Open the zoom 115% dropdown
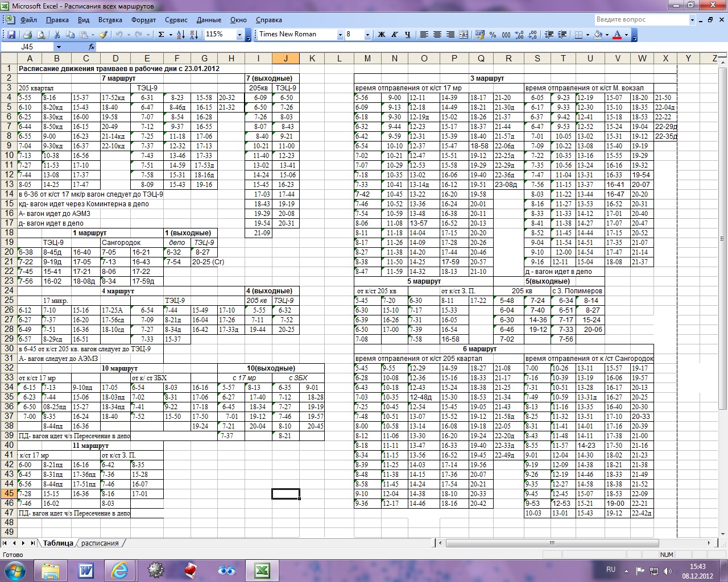The image size is (728, 582). click(x=239, y=35)
